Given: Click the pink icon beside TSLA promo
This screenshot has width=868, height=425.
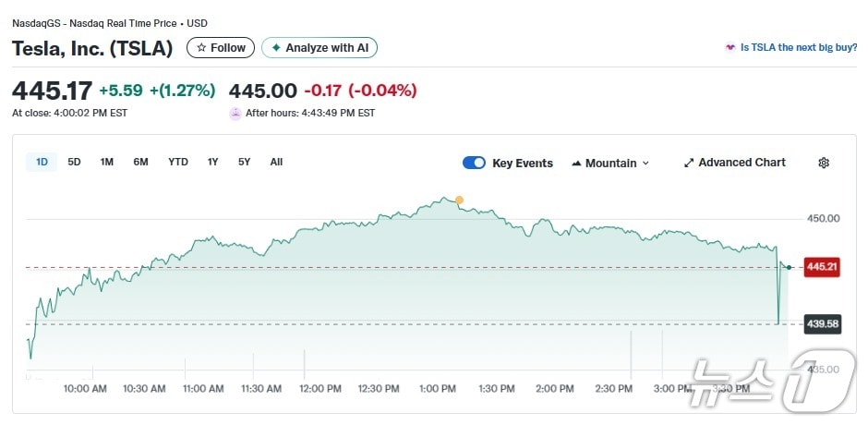Looking at the screenshot, I should pos(730,47).
